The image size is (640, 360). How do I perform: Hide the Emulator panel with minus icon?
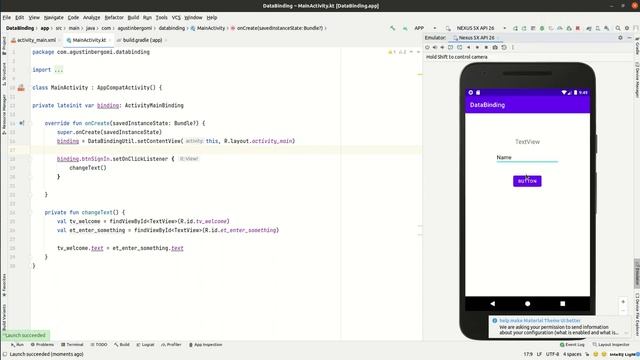[629, 38]
